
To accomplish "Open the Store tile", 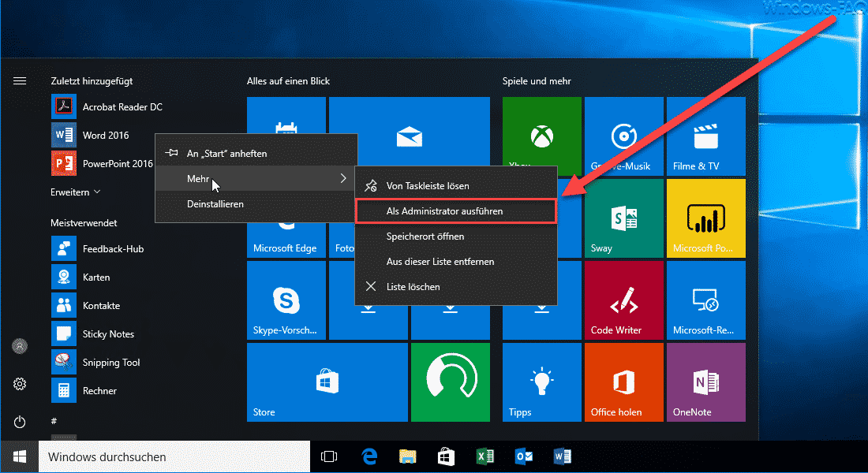I will point(327,382).
